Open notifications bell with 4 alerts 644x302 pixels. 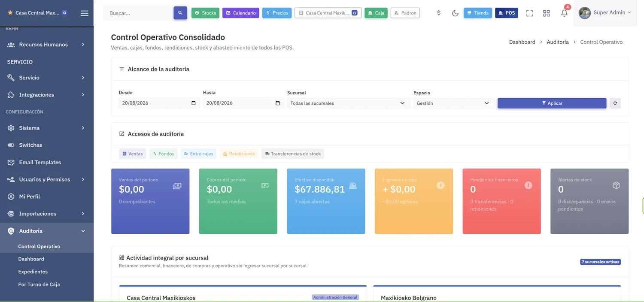coord(564,12)
